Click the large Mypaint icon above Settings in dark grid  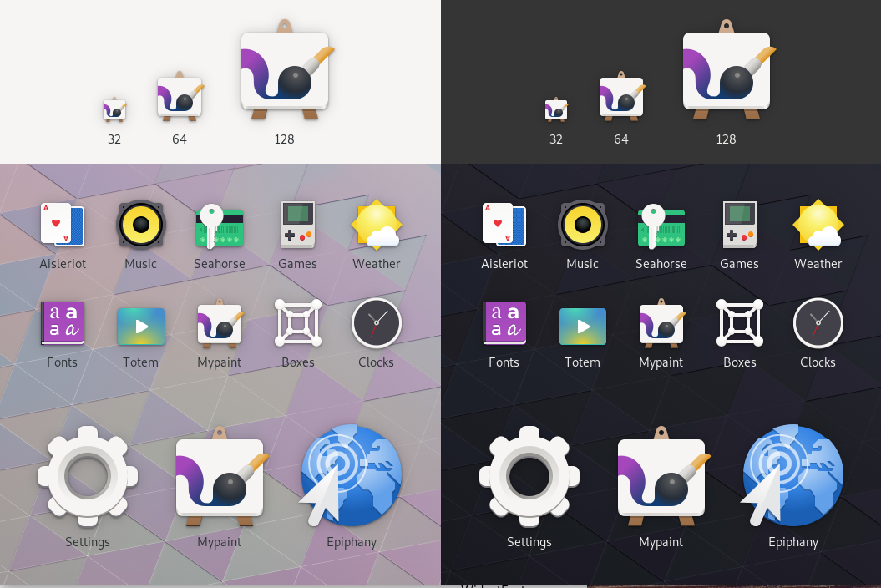661,475
